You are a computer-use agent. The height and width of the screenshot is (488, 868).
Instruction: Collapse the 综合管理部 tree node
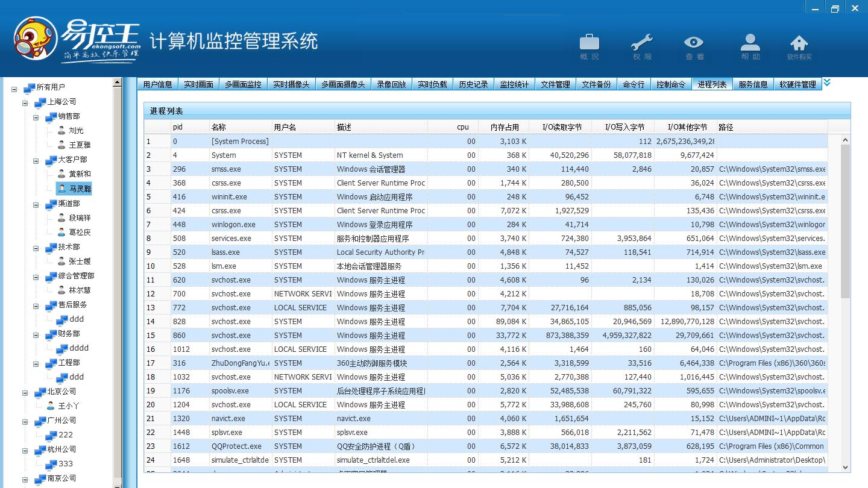[36, 278]
